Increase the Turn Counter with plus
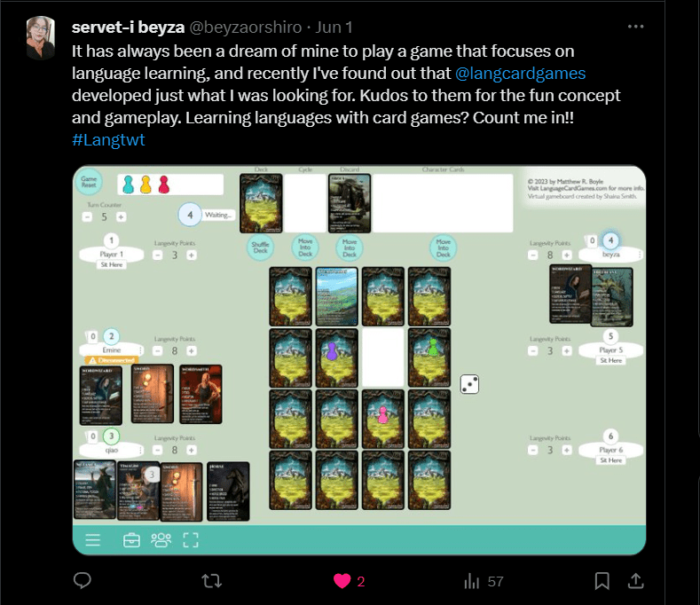The width and height of the screenshot is (700, 605). point(121,217)
